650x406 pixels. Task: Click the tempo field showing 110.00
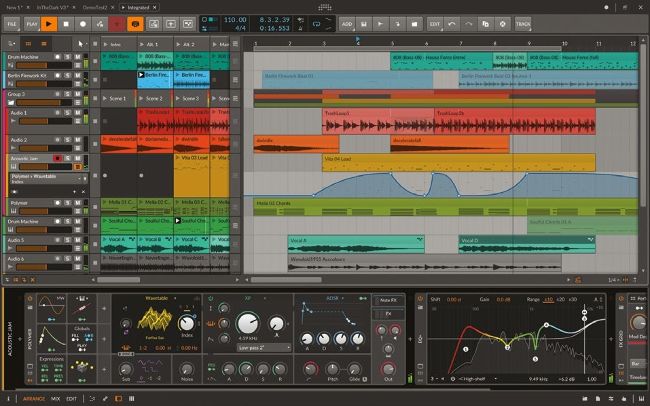tap(235, 19)
